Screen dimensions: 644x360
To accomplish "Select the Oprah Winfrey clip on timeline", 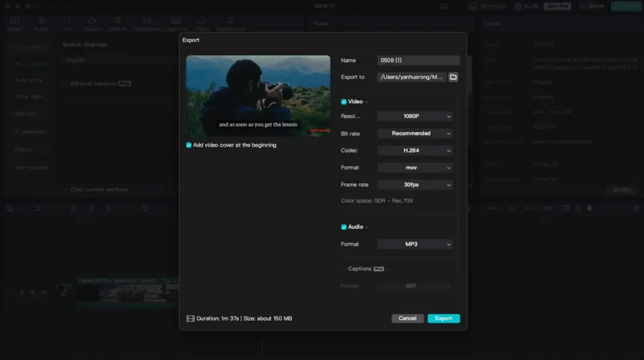I will (127, 292).
